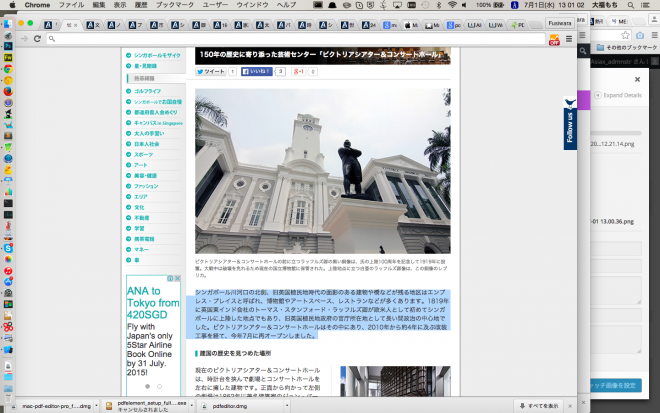Click the address bar URL field
This screenshot has height=413, width=660.
pyautogui.click(x=297, y=39)
